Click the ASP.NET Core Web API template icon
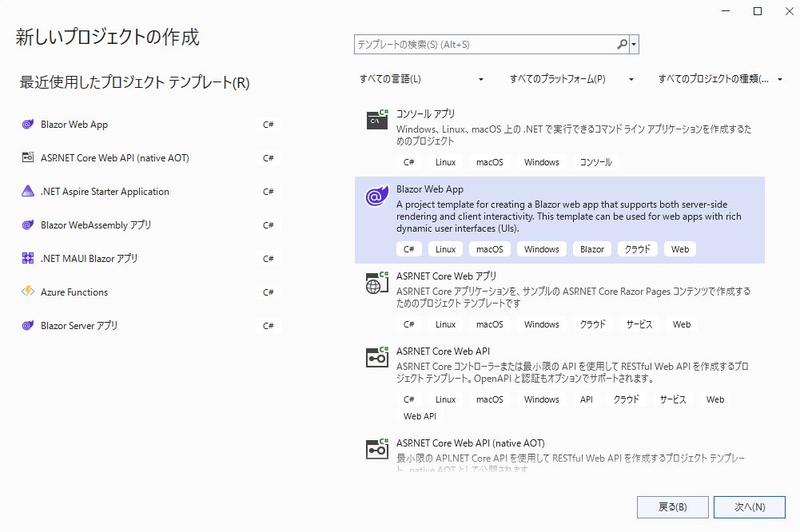The width and height of the screenshot is (800, 532). [x=377, y=357]
